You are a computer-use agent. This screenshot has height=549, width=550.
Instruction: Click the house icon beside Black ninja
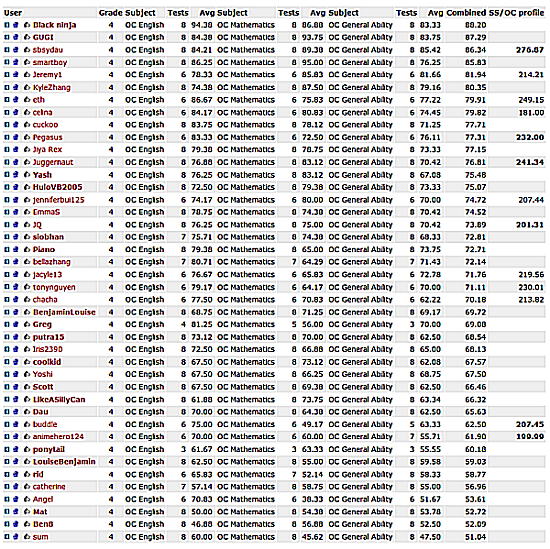pos(27,25)
